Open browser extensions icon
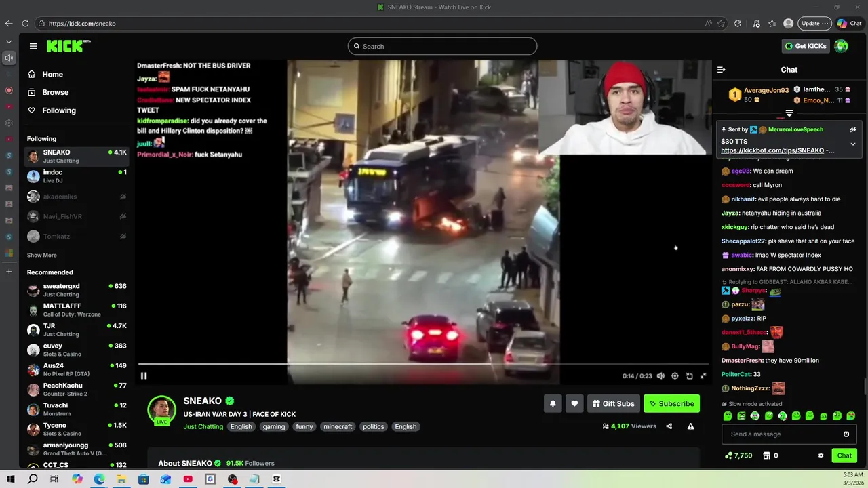 tap(738, 23)
